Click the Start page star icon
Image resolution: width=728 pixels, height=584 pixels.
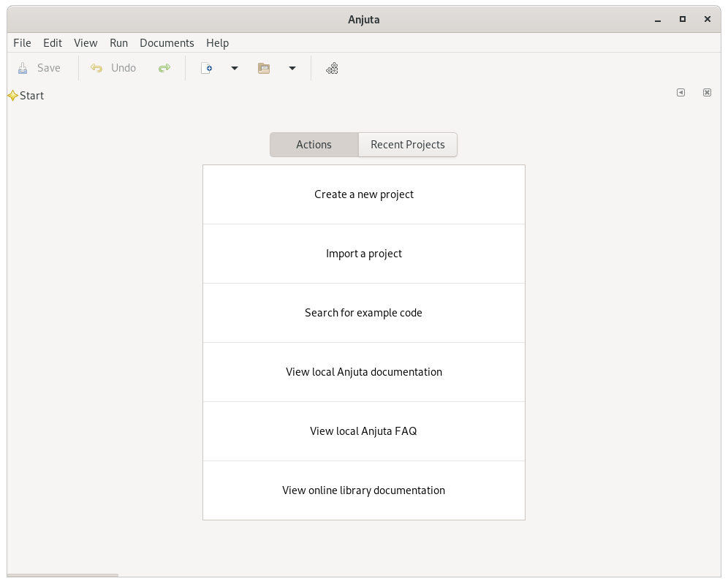[x=12, y=96]
